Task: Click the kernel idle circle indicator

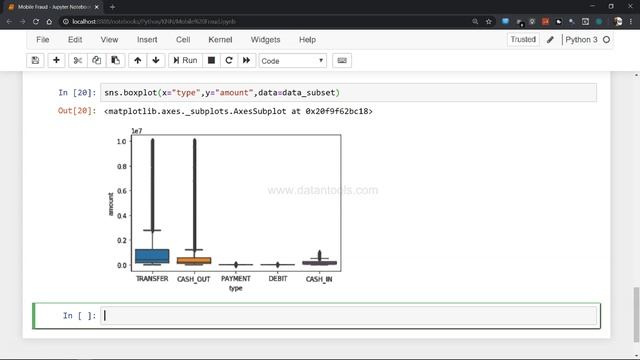Action: [607, 40]
